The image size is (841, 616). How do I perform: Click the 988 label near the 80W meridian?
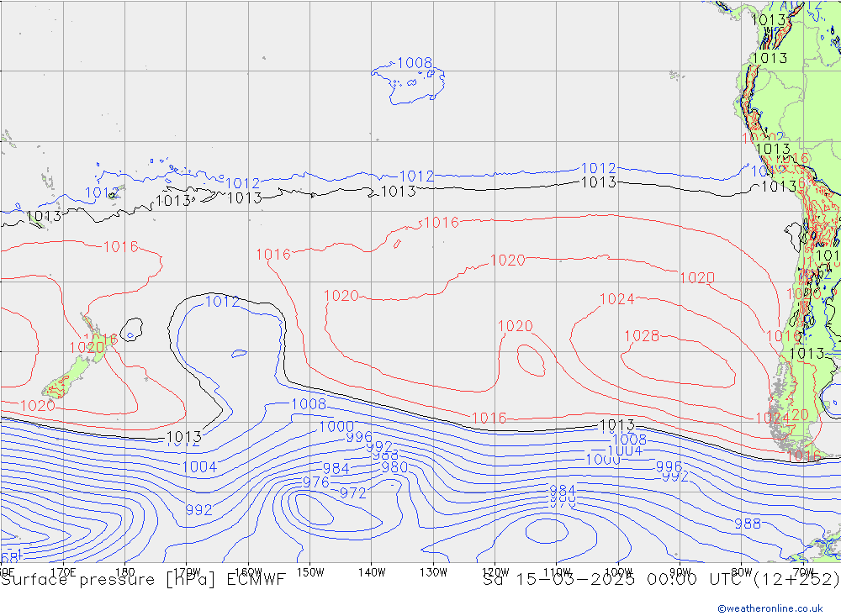point(747,524)
